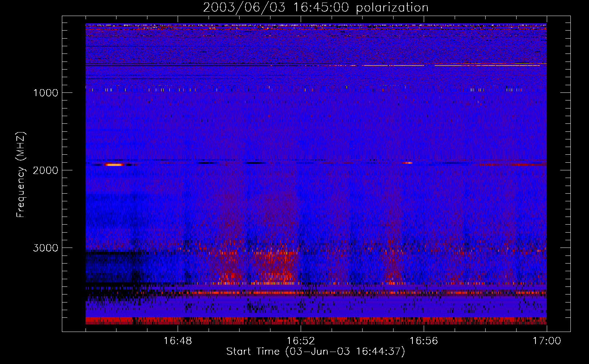Click the 'Start Time (03-Jun-03 16:44:37)' label
This screenshot has width=589, height=364.
(316, 352)
